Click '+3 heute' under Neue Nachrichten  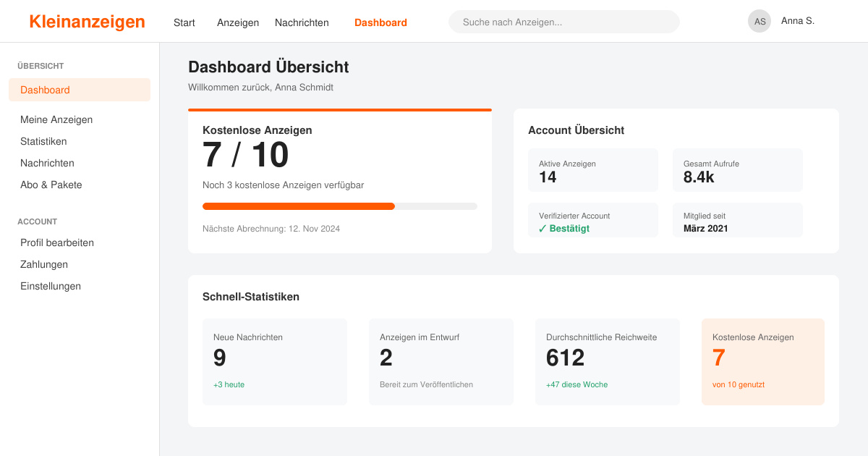tap(229, 384)
